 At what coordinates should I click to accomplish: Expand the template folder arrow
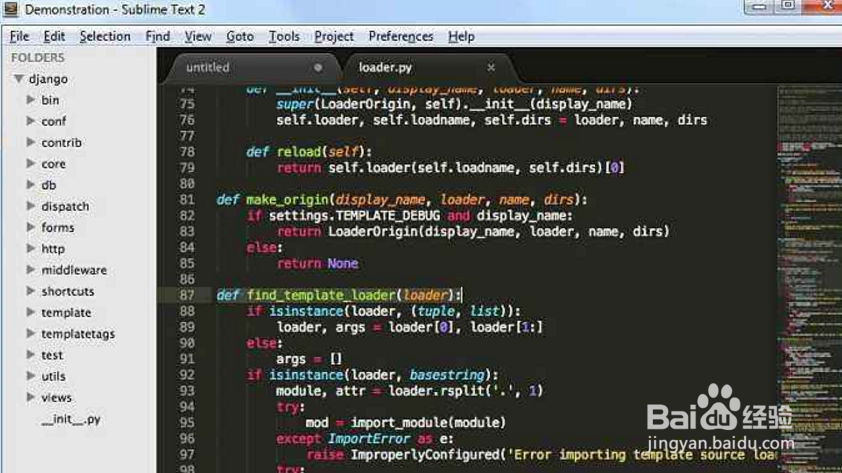(31, 312)
